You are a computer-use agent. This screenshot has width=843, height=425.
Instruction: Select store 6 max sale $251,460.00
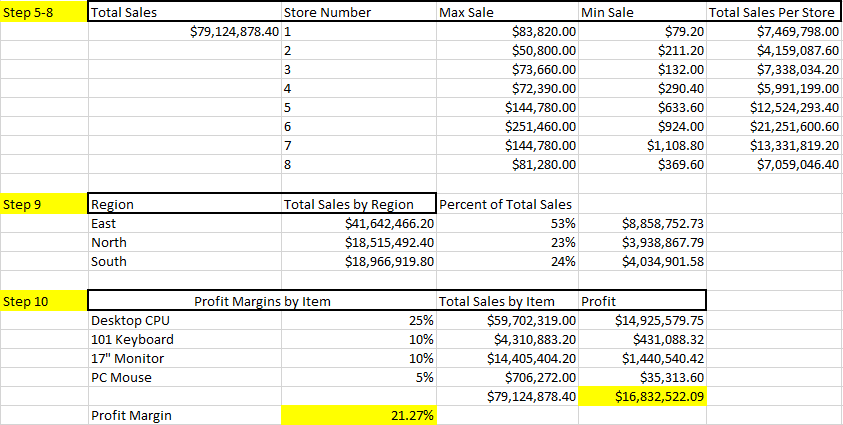(x=507, y=126)
